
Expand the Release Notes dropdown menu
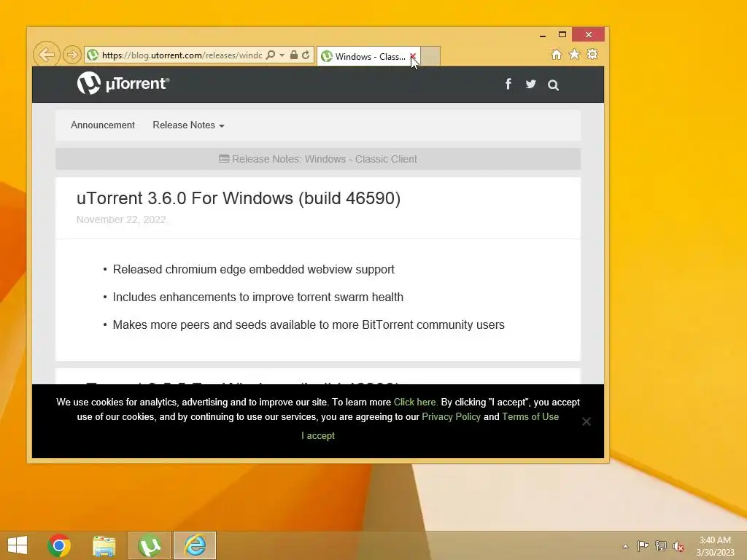[x=188, y=125]
